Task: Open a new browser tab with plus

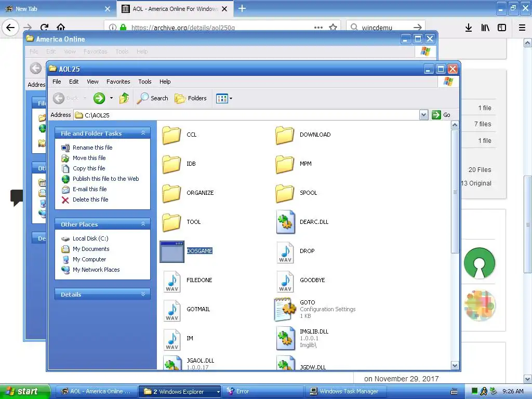Action: coord(242,8)
